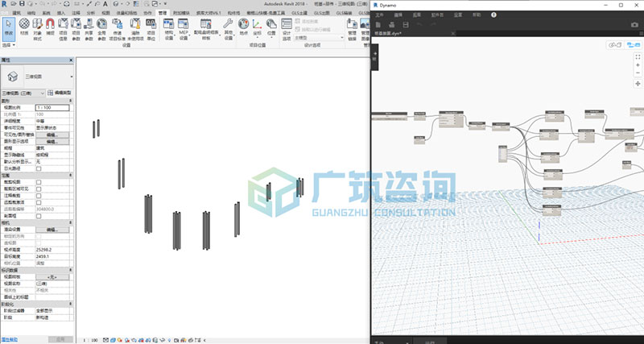Open the Select (选择) panel dropdown
Viewport: 644px width, 344px height.
point(9,45)
